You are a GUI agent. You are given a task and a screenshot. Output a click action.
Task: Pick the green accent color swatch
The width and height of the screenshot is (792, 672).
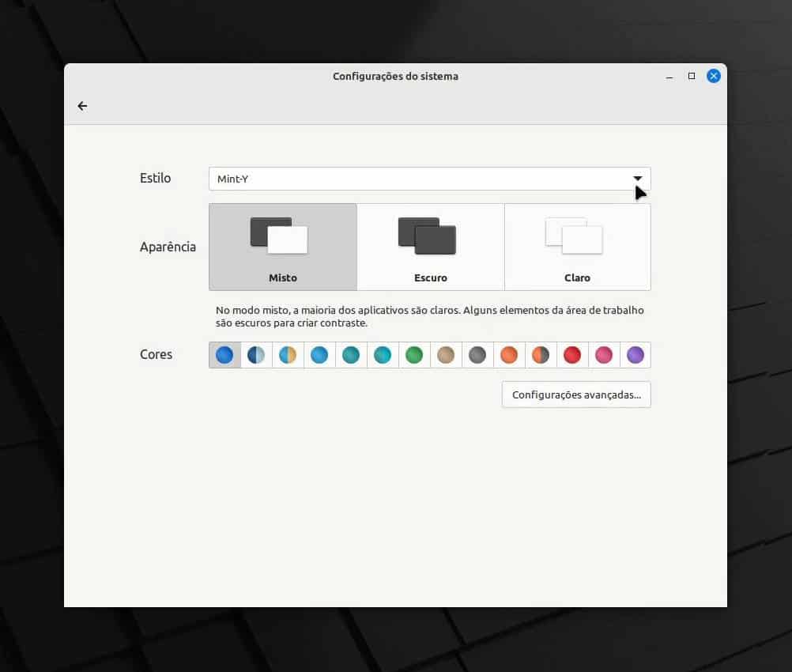point(414,355)
